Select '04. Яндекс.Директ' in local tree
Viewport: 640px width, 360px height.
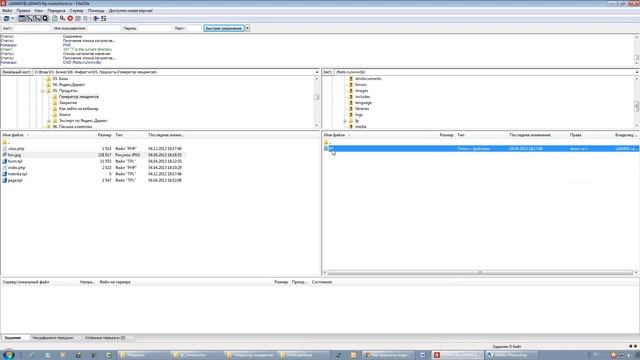click(68, 85)
